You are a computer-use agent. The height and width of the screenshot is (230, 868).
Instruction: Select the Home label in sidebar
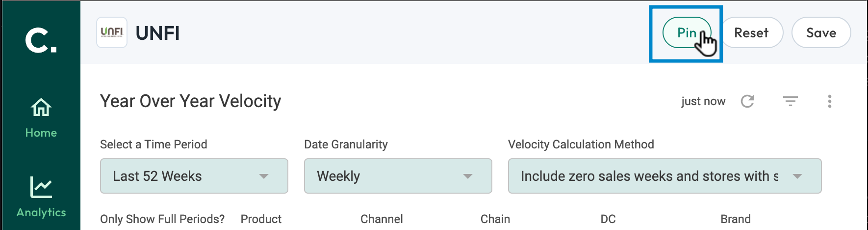click(x=41, y=133)
